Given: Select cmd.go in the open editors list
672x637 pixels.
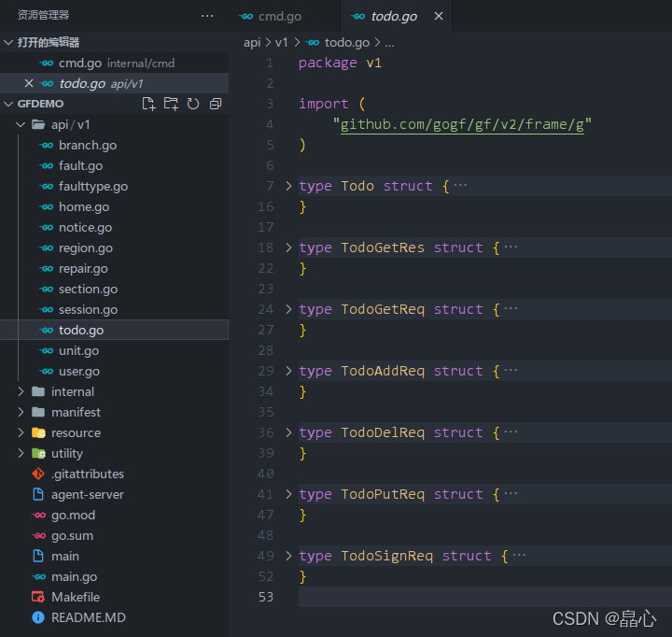Looking at the screenshot, I should 114,64.
